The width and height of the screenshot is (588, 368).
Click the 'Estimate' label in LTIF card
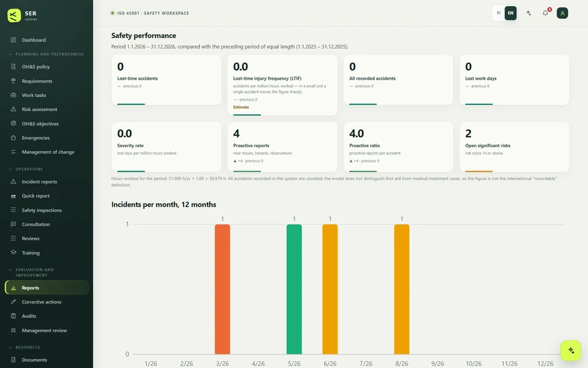point(241,107)
